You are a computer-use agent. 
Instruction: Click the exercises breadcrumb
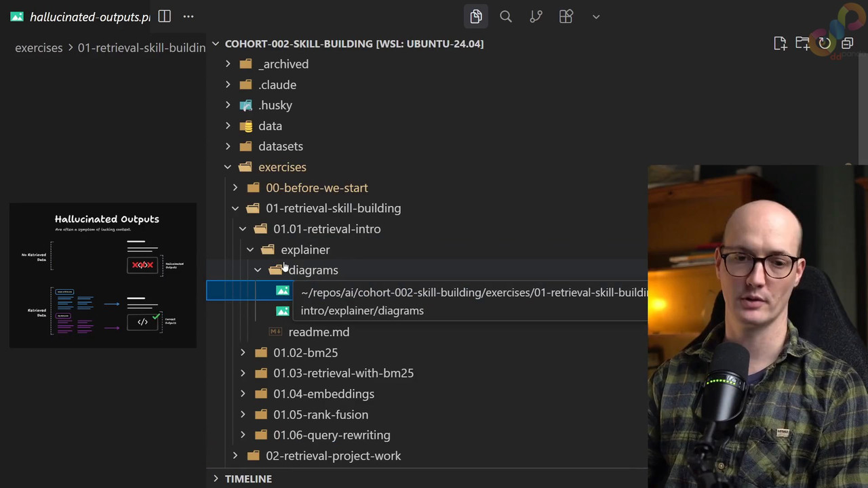[39, 47]
